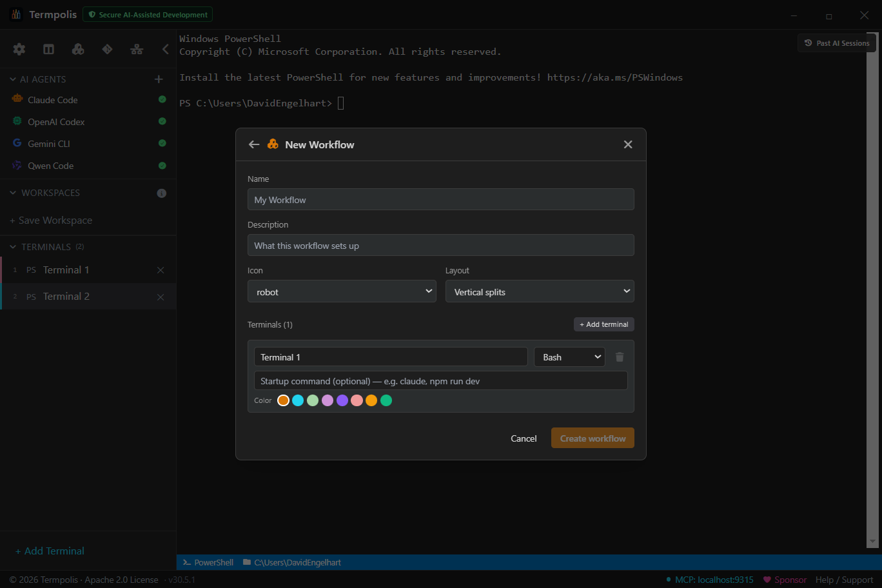This screenshot has height=588, width=882.
Task: Close the New Workflow dialog
Action: click(628, 144)
